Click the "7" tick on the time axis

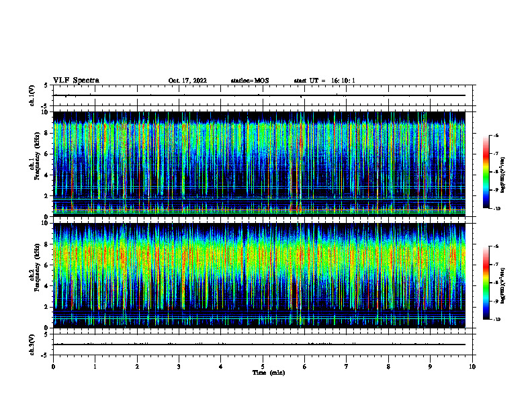(x=347, y=367)
